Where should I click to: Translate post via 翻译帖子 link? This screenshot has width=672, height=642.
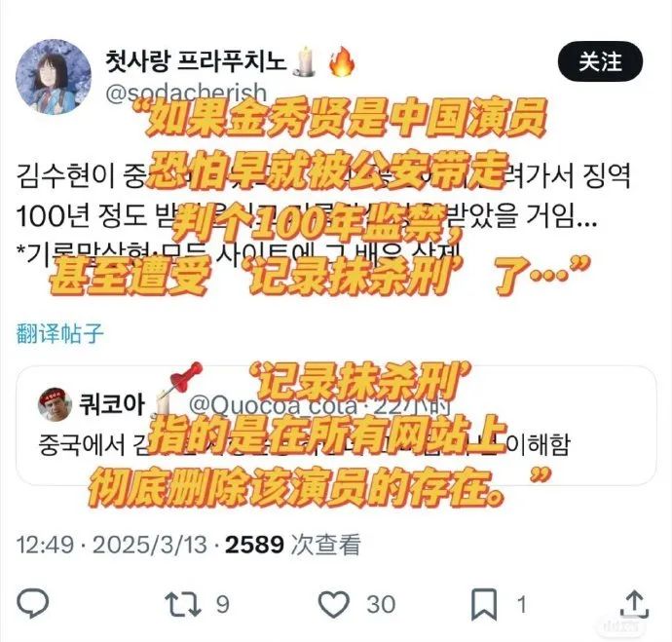pyautogui.click(x=60, y=334)
